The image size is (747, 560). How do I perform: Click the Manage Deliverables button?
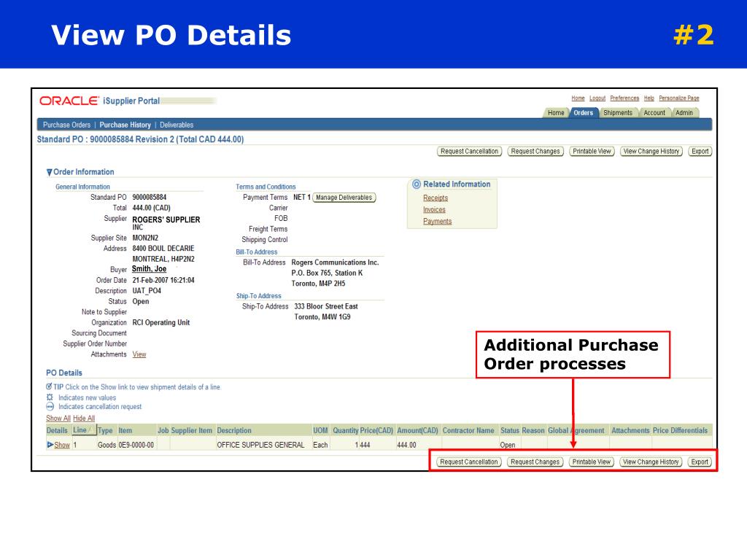pyautogui.click(x=344, y=198)
